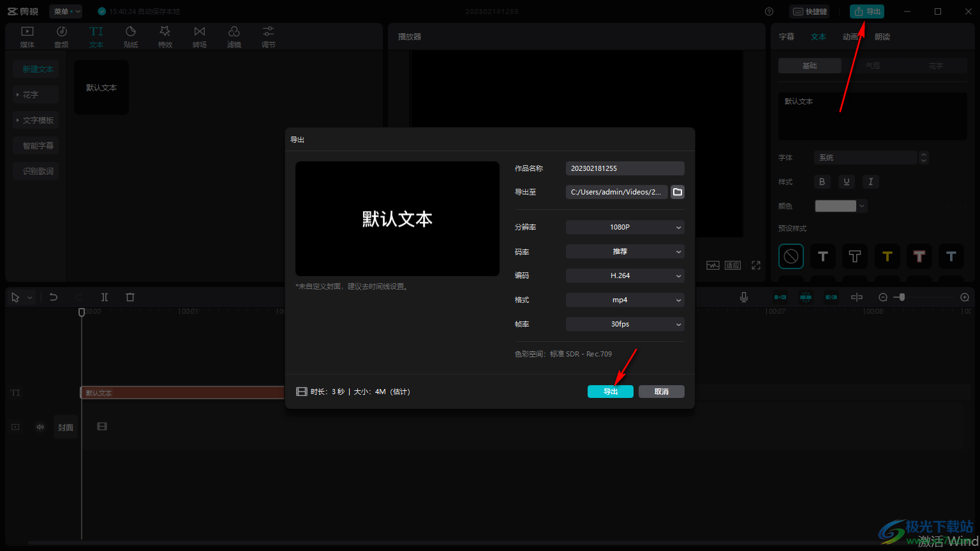Open the 快捷键 shortcuts button

pos(810,11)
